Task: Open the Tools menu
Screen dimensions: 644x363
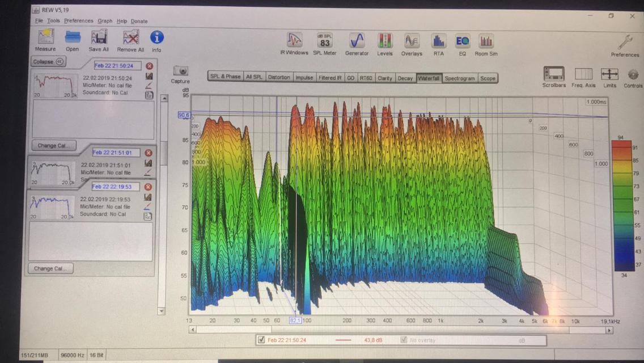Action: click(53, 21)
